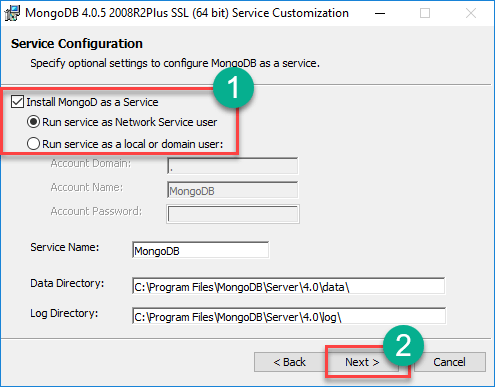This screenshot has width=495, height=387.
Task: Click the green number 2 annotation badge
Action: [403, 346]
